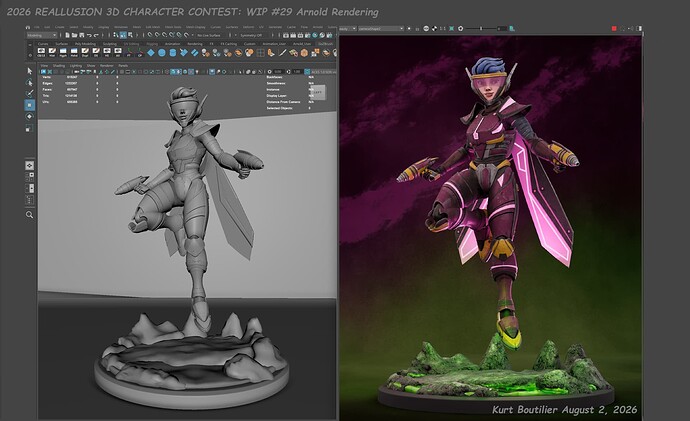This screenshot has width=690, height=421.
Task: Click the blue diamond shelf icon
Action: [x=151, y=53]
